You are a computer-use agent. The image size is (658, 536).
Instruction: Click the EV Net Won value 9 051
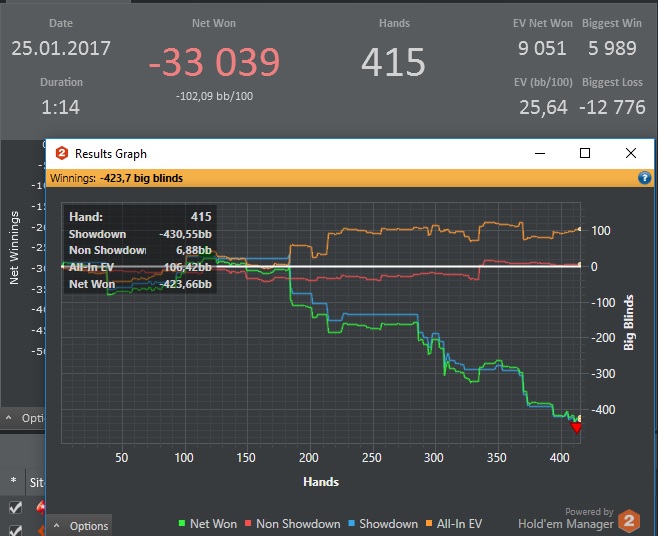542,48
